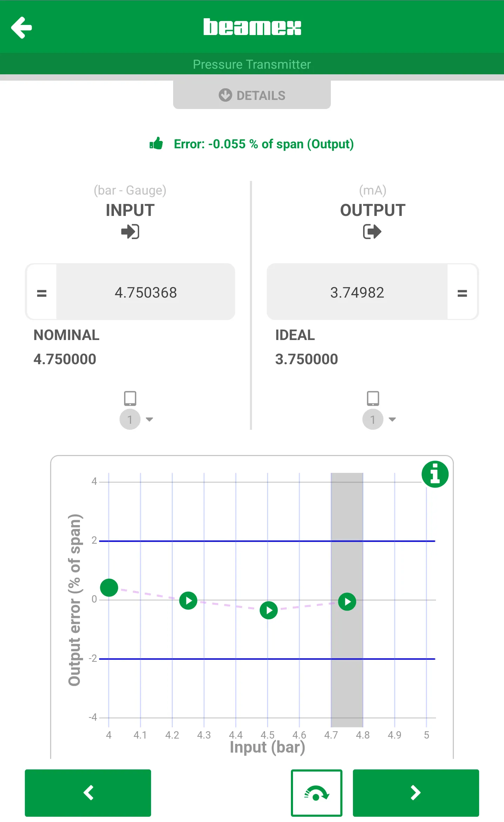The image size is (504, 822).
Task: Click the back arrow in the header
Action: [22, 27]
